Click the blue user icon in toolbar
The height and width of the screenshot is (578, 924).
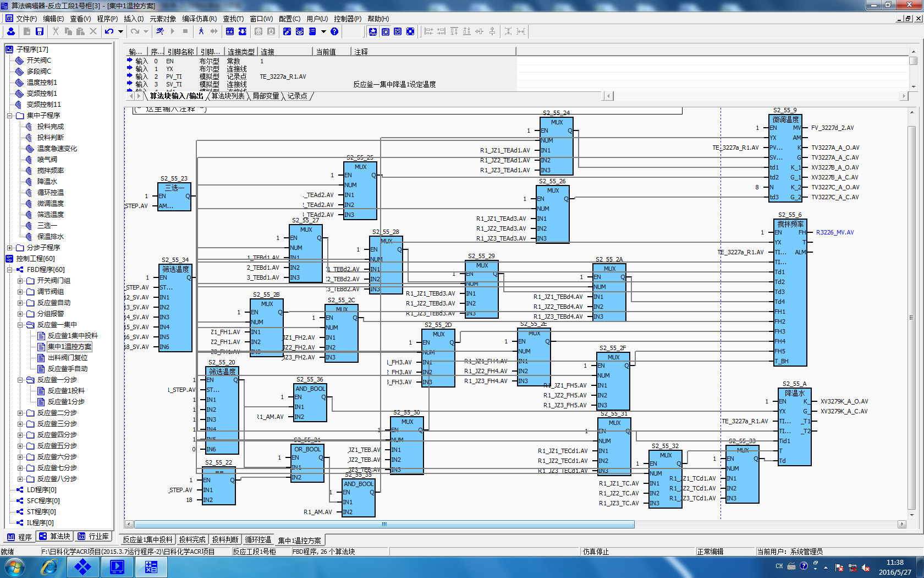point(11,31)
